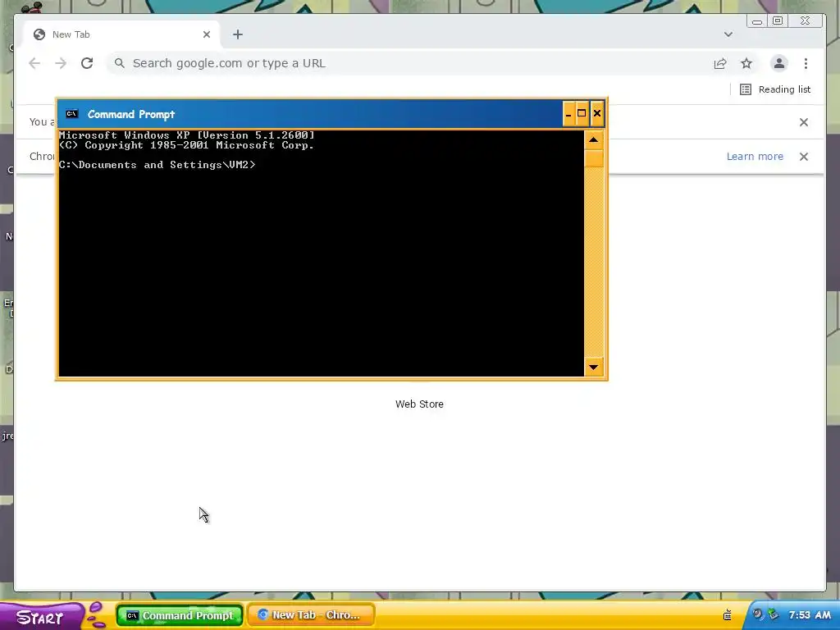The width and height of the screenshot is (840, 630).
Task: Reload the page in Chrome
Action: pos(87,63)
